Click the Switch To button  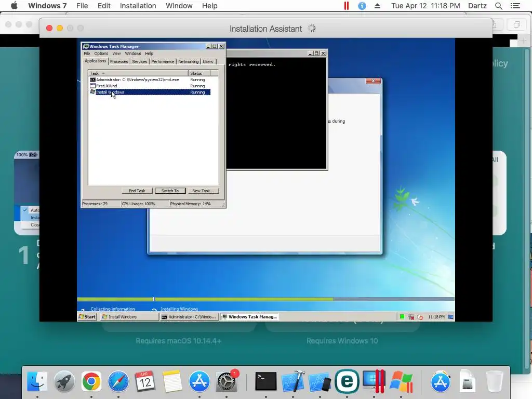point(170,191)
